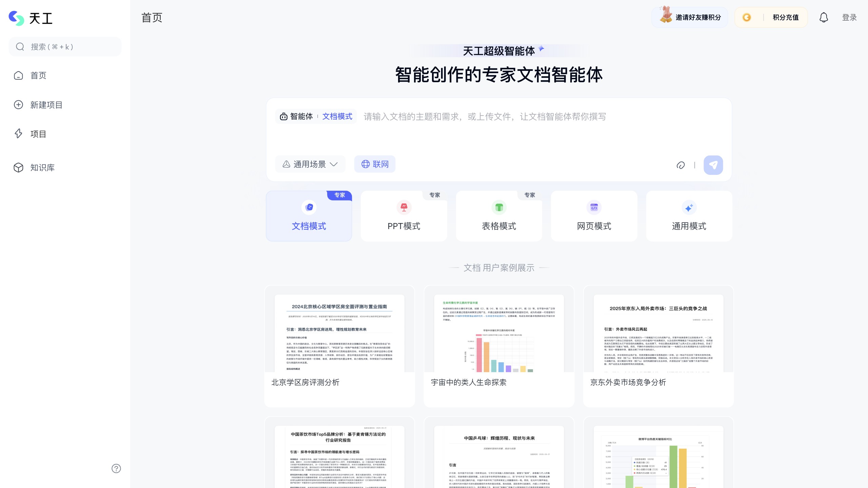Click the paperclip attachment icon
This screenshot has height=488, width=868.
(x=681, y=165)
